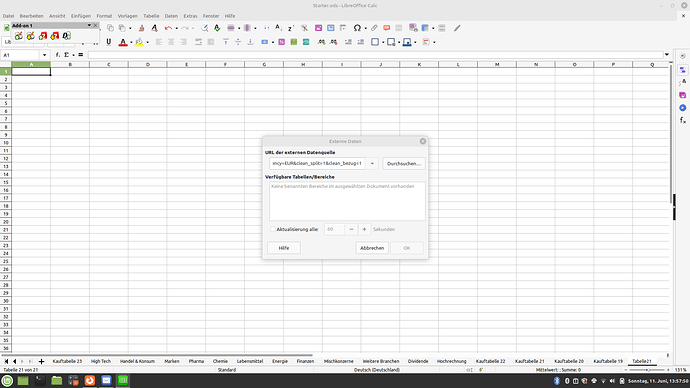Click the Underline formatting icon
The image size is (690, 388).
(x=109, y=42)
